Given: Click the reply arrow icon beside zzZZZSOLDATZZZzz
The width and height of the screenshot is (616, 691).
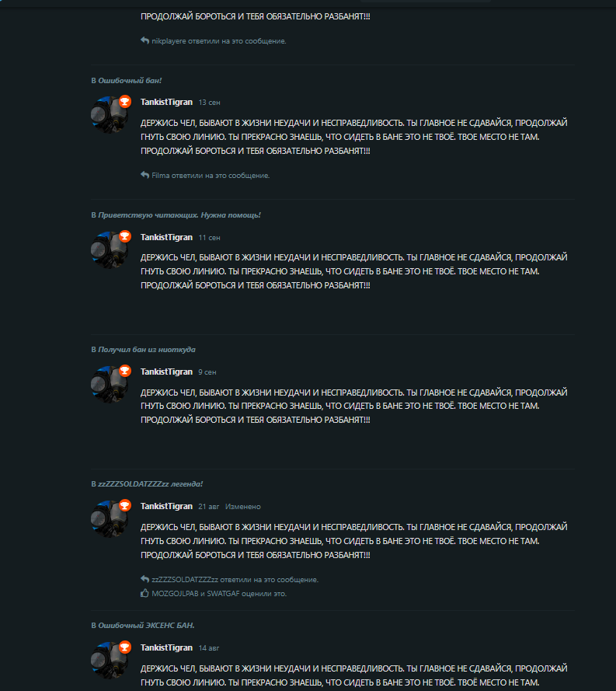Looking at the screenshot, I should coord(144,579).
